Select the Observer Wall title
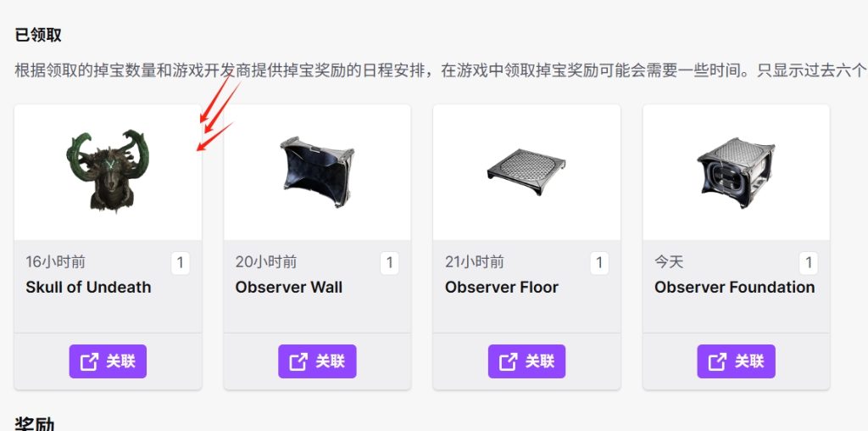Image resolution: width=868 pixels, height=431 pixels. pos(289,287)
